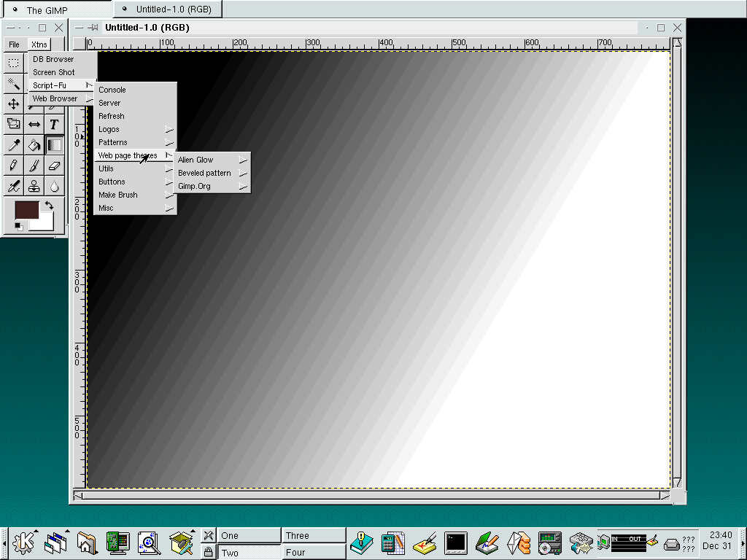
Task: Switch to virtual desktop Three
Action: (314, 535)
